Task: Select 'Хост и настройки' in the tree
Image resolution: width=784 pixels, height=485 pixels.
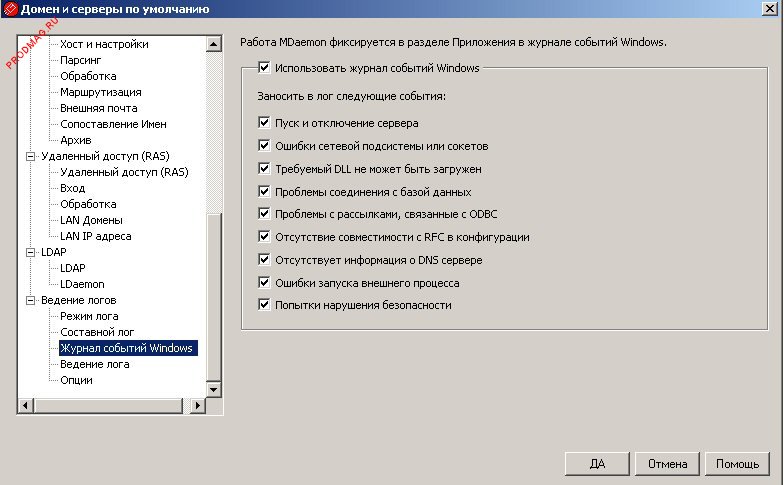Action: (x=104, y=44)
